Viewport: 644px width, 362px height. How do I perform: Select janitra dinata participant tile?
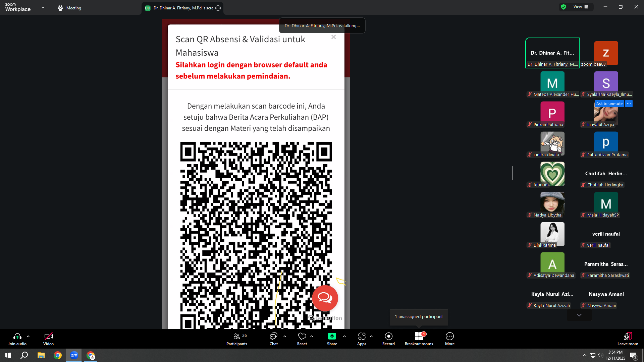pyautogui.click(x=552, y=143)
